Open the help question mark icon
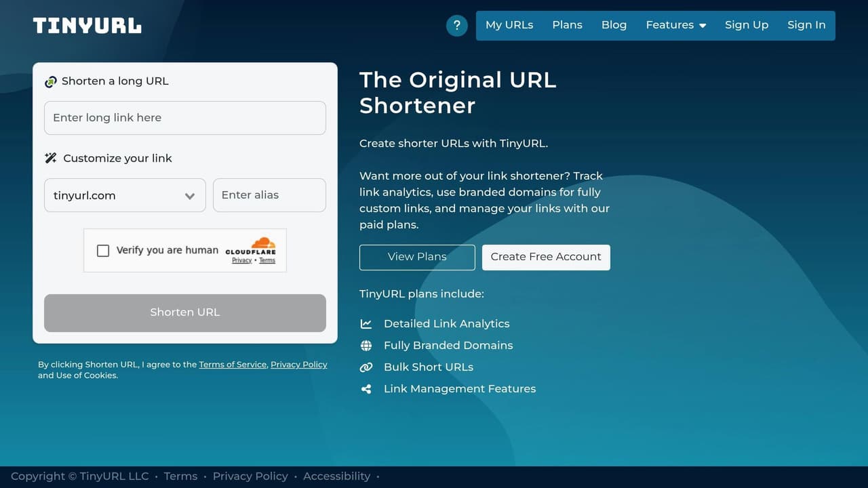This screenshot has height=488, width=868. point(456,26)
